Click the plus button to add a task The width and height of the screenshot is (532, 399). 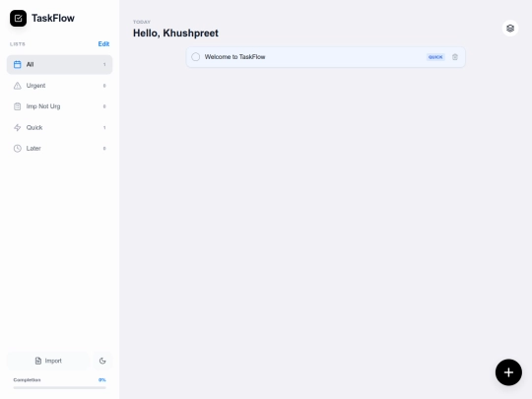(508, 372)
